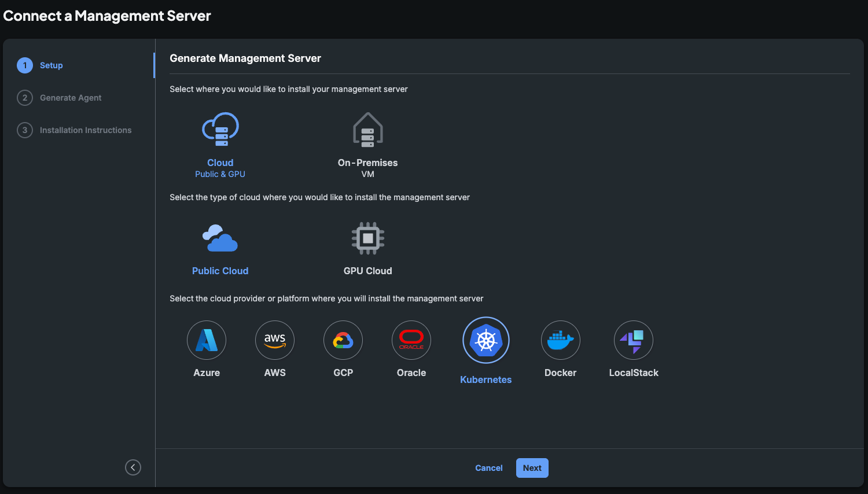This screenshot has height=494, width=868.
Task: Click the 'Docker' label text
Action: 561,373
